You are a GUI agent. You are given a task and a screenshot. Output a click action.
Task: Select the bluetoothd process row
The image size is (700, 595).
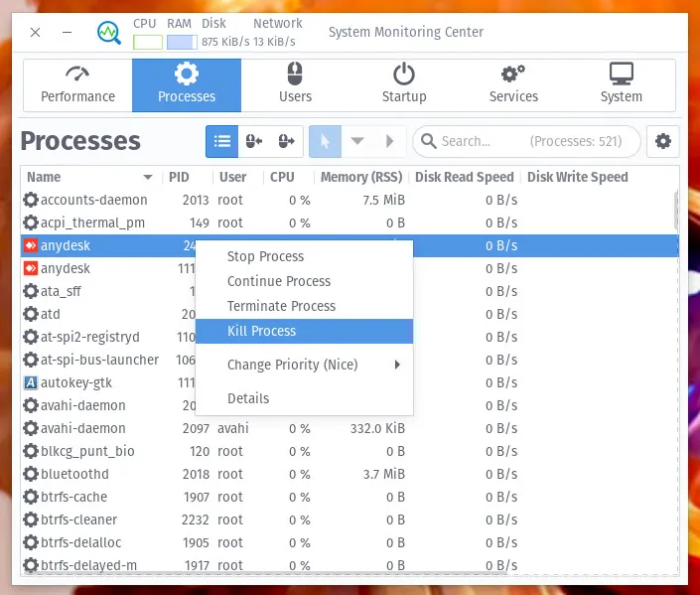point(350,474)
